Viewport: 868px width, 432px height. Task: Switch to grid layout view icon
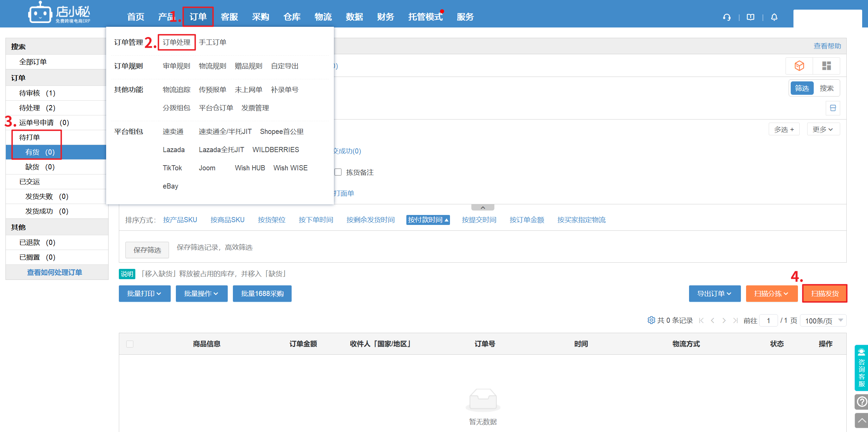coord(826,66)
